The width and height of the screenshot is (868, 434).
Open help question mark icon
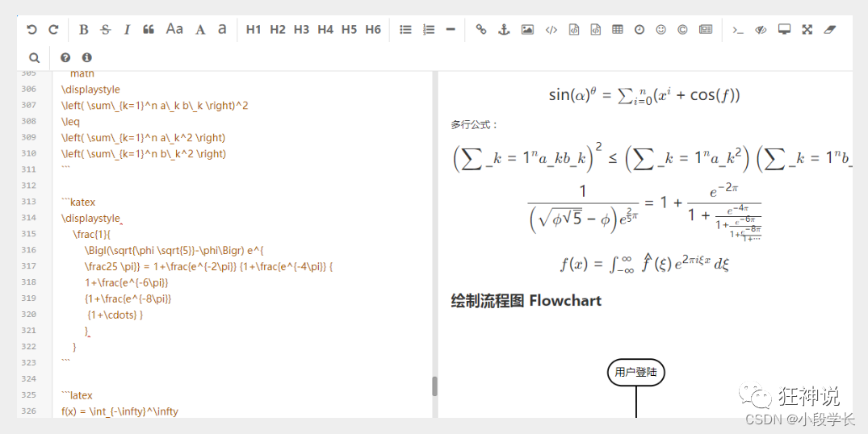tap(65, 57)
